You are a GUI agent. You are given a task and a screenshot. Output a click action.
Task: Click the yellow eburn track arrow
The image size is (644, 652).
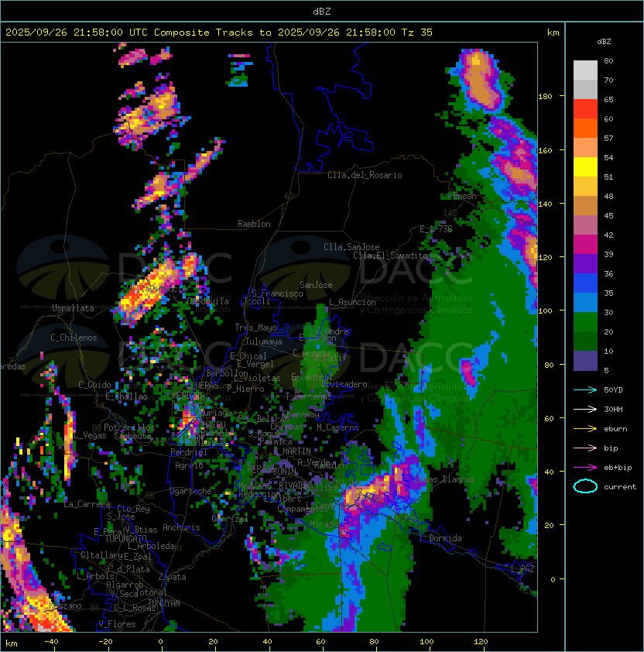pos(585,429)
